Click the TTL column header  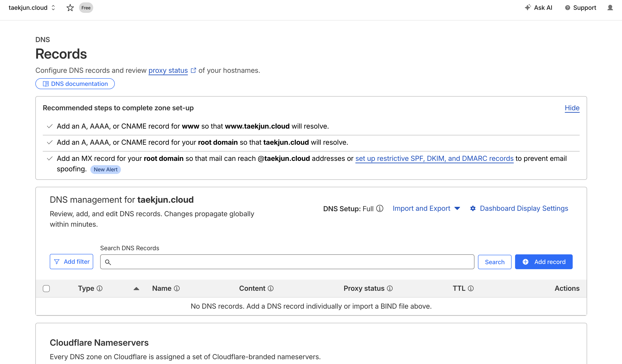coord(459,288)
